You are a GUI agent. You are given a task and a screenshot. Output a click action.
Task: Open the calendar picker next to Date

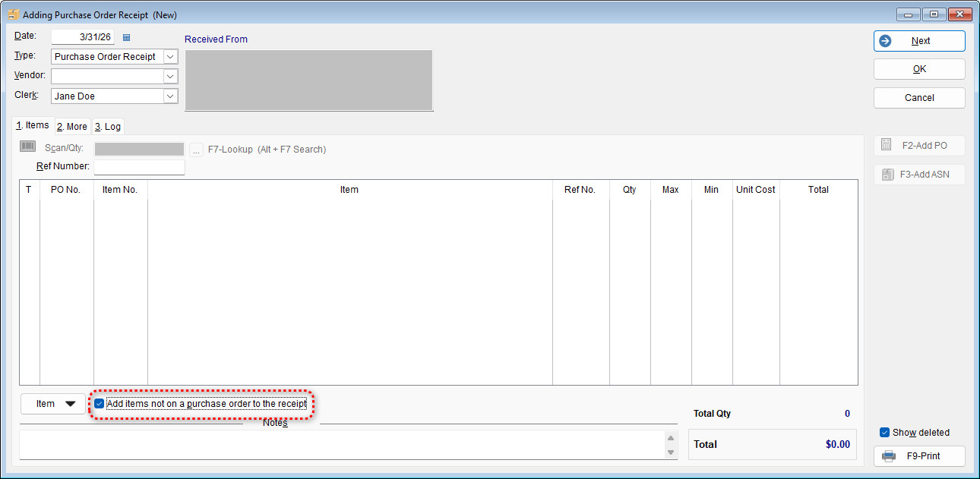tap(127, 37)
